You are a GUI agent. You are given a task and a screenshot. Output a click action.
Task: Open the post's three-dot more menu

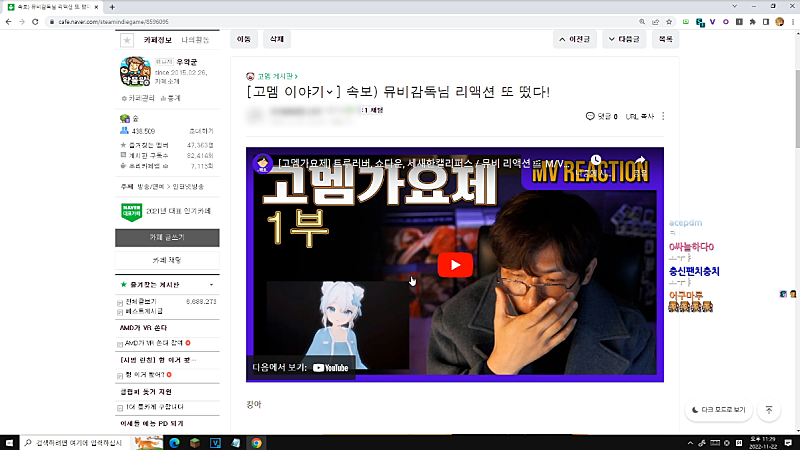pyautogui.click(x=663, y=116)
